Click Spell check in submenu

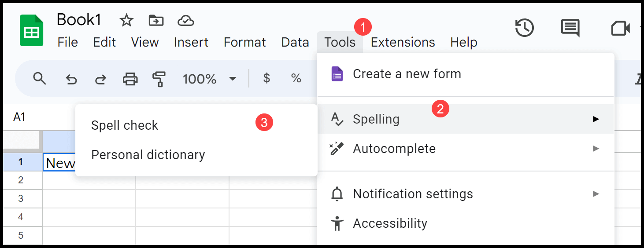pyautogui.click(x=196, y=125)
